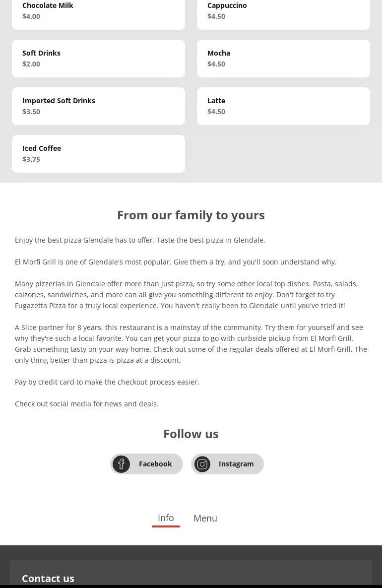Viewport: 382px width, 588px height.
Task: Click the Iced Coffee $3.75 price
Action: pos(31,159)
